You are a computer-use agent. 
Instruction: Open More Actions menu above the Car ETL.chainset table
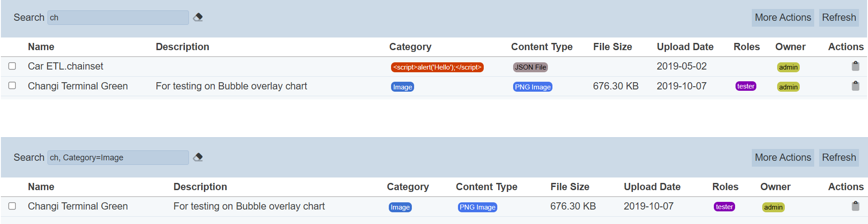pyautogui.click(x=783, y=18)
